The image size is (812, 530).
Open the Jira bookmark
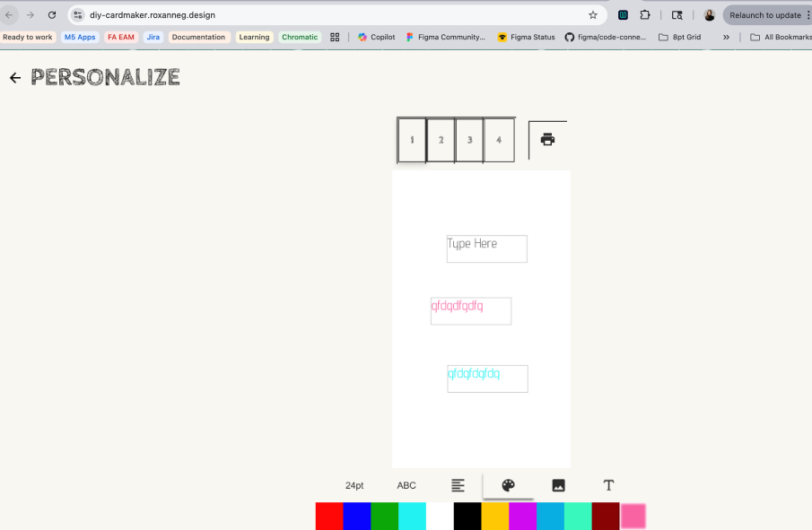click(153, 37)
